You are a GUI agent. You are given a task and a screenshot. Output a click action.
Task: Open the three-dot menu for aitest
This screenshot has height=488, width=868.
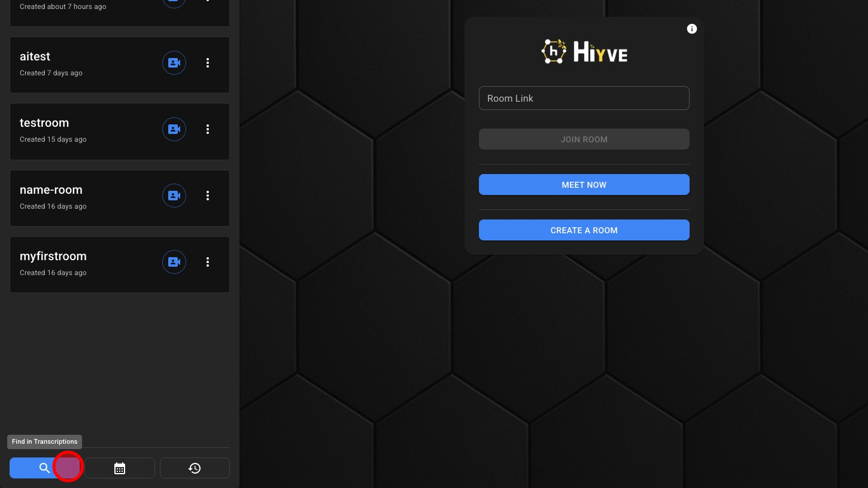[x=208, y=63]
